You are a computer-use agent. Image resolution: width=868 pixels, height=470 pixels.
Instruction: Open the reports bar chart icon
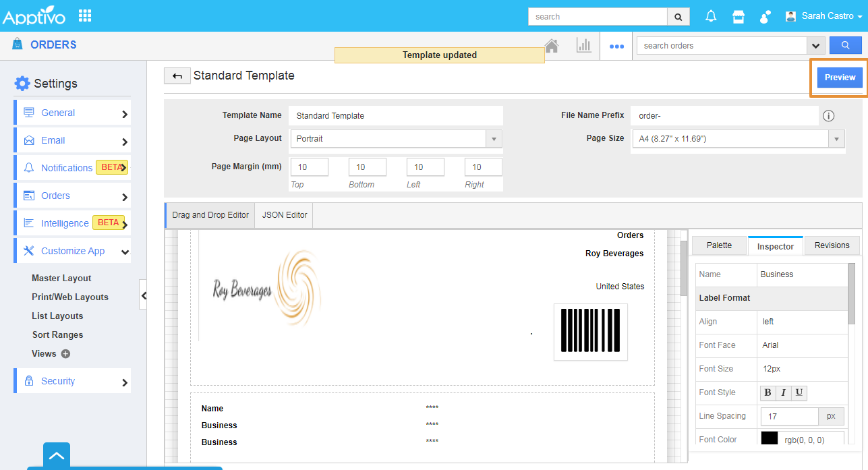click(583, 46)
